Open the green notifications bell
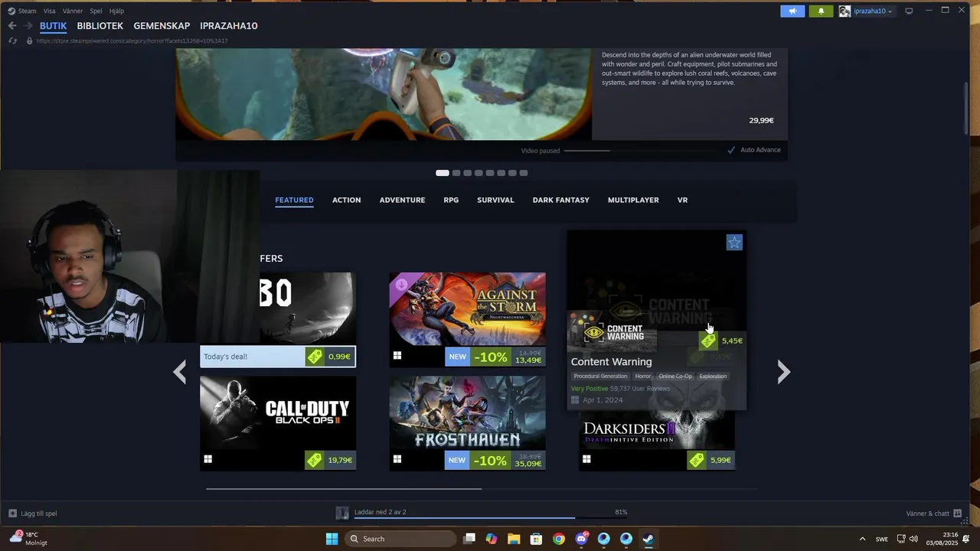 coord(821,11)
